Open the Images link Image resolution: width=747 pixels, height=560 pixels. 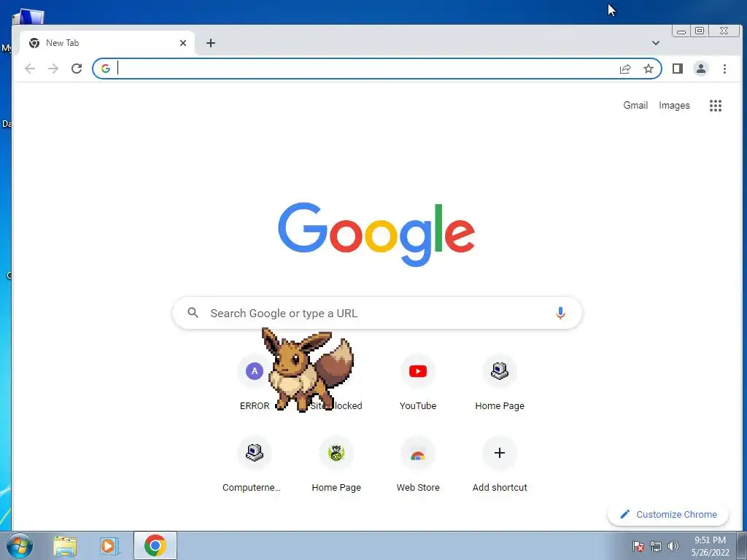click(674, 105)
